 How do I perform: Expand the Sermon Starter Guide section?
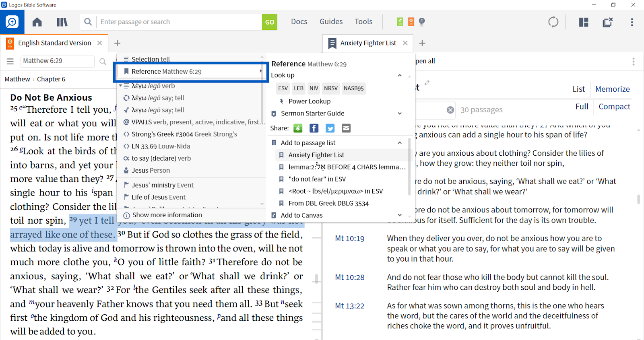pyautogui.click(x=400, y=113)
